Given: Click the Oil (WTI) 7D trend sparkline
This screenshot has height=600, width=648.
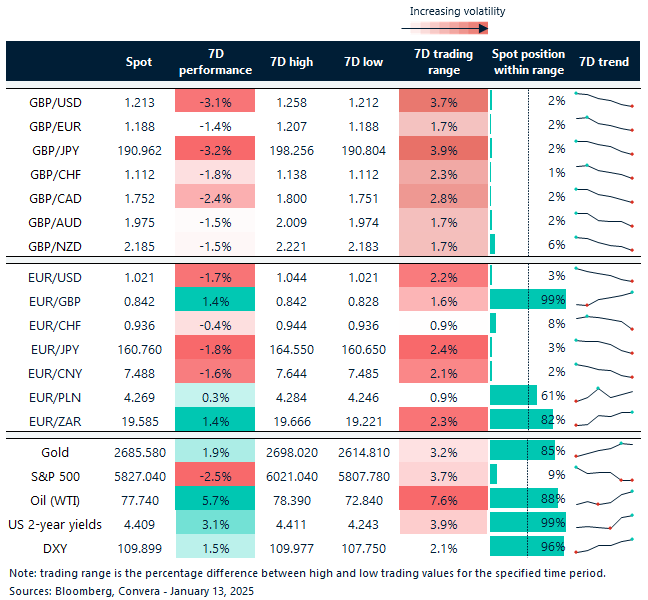Looking at the screenshot, I should pos(604,494).
